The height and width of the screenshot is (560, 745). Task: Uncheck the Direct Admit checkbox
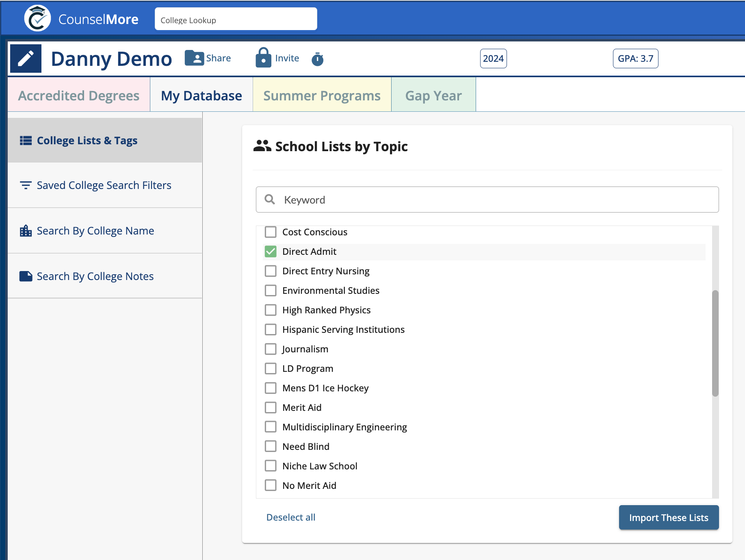271,252
